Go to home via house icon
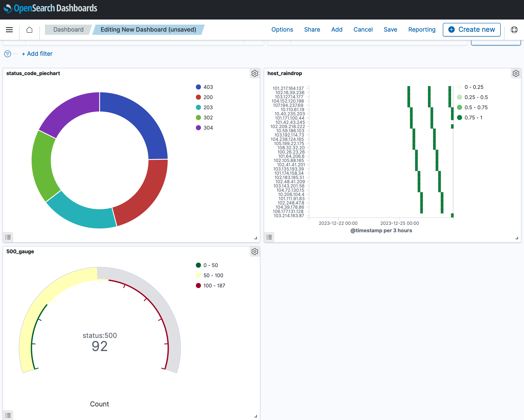 [29, 30]
